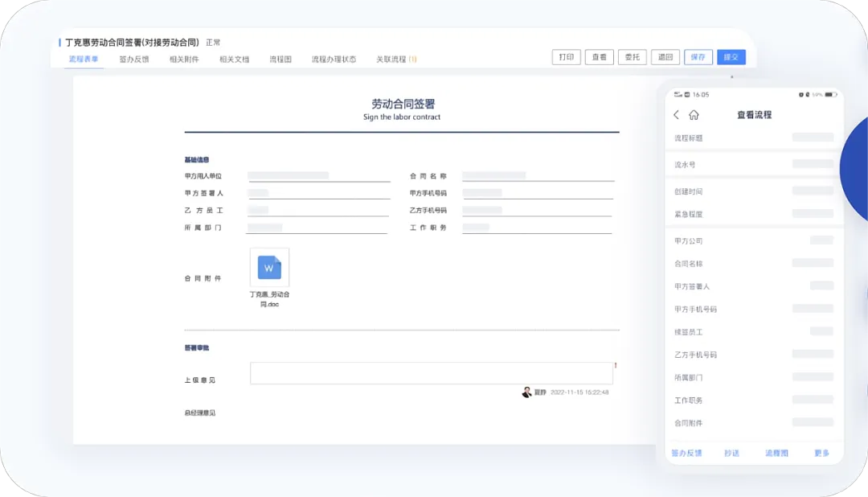Tap 抄送 in mobile bottom bar
The width and height of the screenshot is (868, 497).
731,454
